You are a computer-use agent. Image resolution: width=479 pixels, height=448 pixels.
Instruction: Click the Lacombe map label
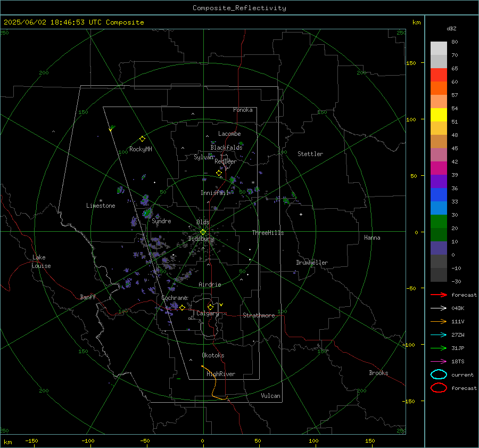tap(229, 134)
